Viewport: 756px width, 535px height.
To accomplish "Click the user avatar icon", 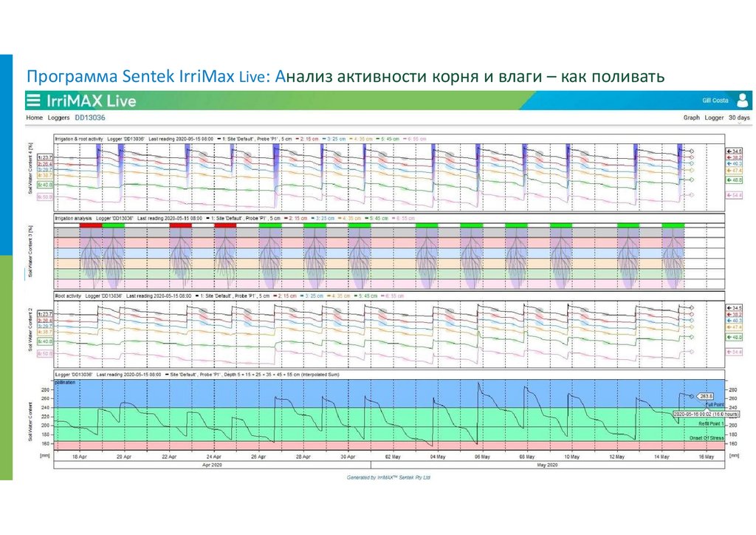I will (x=743, y=100).
